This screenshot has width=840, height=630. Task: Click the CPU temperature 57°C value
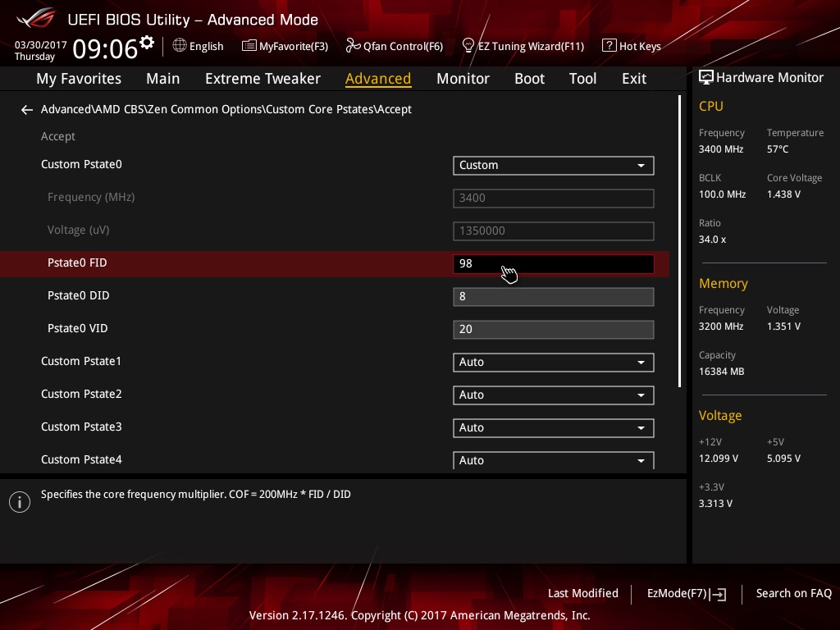(778, 149)
